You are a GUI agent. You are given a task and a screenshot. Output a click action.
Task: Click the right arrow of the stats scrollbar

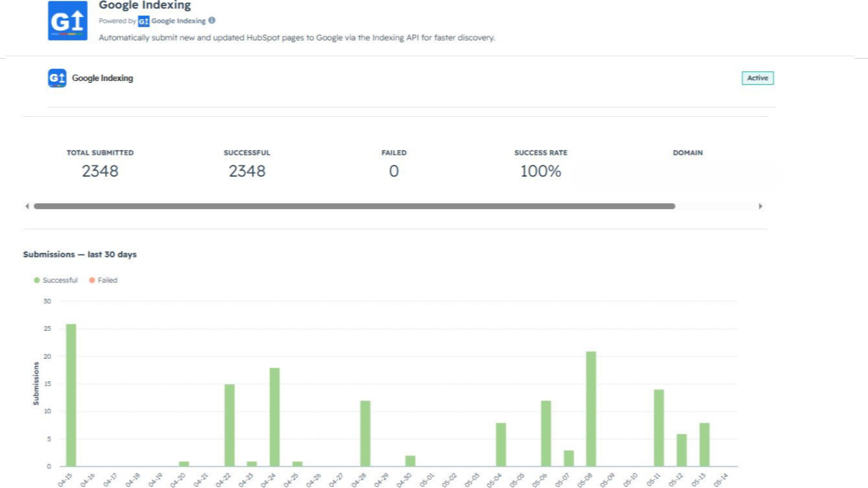click(760, 206)
